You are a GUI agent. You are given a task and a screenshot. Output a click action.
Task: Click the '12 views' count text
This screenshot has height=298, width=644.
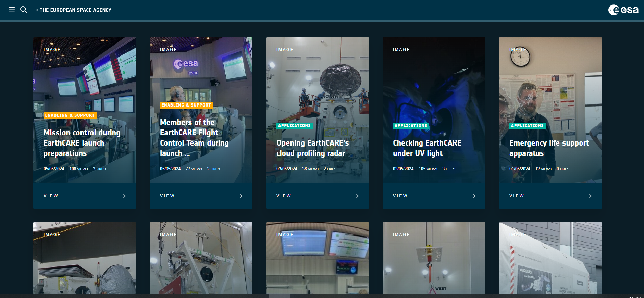(543, 169)
